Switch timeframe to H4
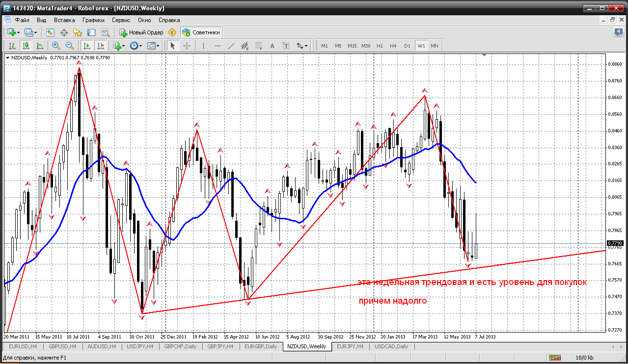628x364 pixels. pos(393,46)
